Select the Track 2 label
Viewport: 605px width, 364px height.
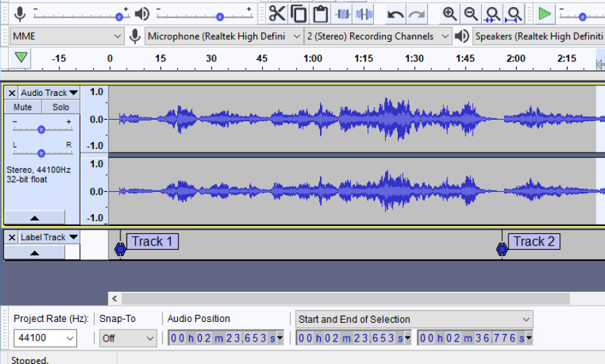[534, 241]
